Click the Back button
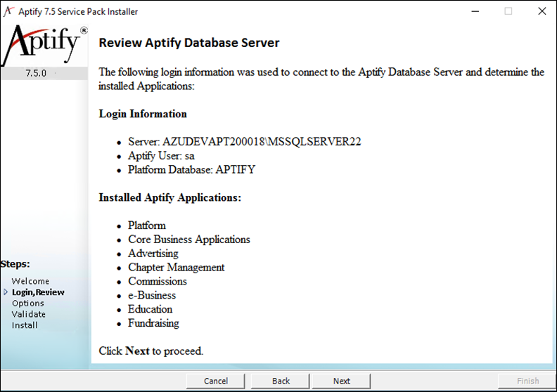 [281, 381]
